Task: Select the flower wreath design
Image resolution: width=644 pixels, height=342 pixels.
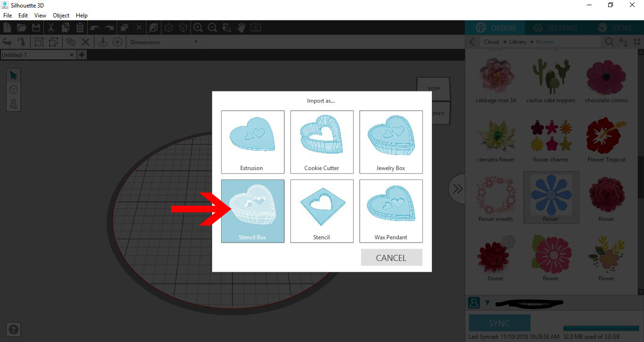Action: pyautogui.click(x=495, y=198)
